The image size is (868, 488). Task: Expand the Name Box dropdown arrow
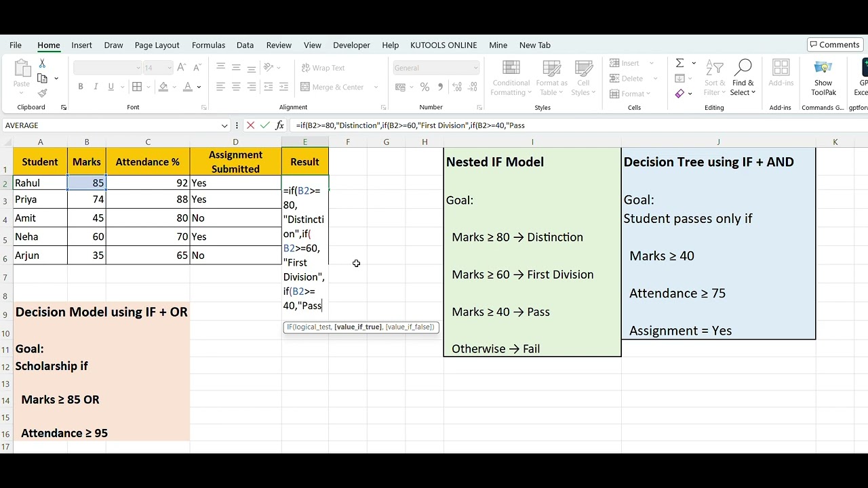(224, 125)
